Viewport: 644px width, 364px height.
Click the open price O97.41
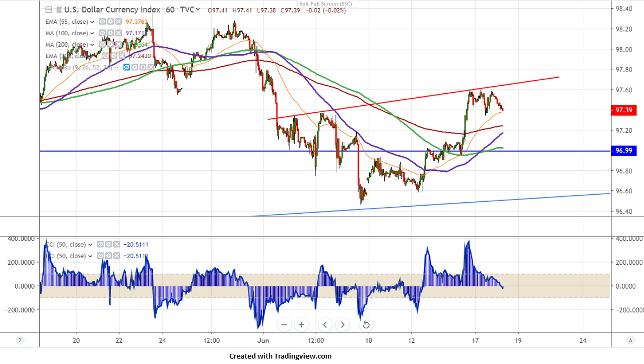click(217, 10)
